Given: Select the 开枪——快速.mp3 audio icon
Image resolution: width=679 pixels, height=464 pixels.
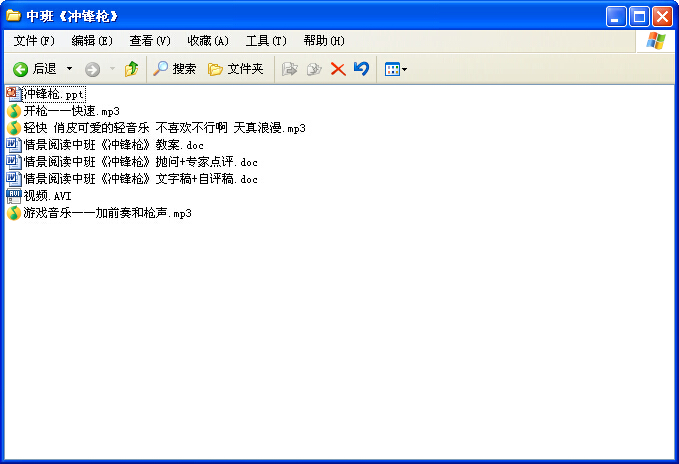Looking at the screenshot, I should click(x=14, y=111).
